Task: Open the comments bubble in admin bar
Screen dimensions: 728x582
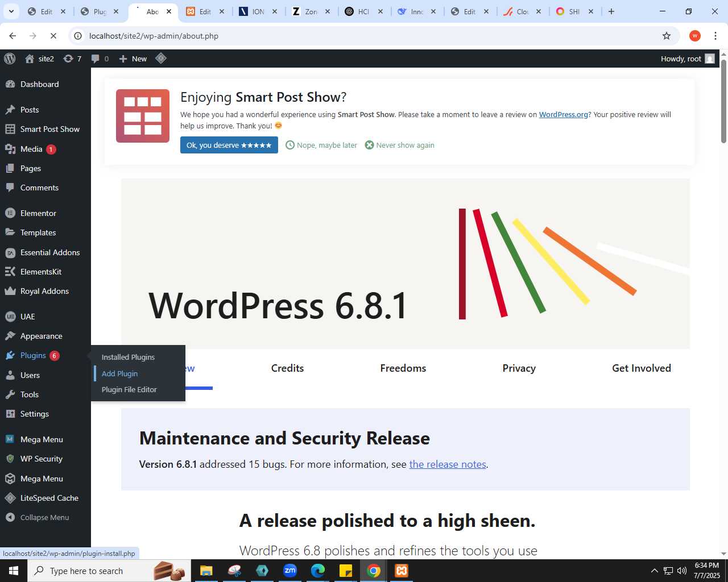Action: pos(100,59)
